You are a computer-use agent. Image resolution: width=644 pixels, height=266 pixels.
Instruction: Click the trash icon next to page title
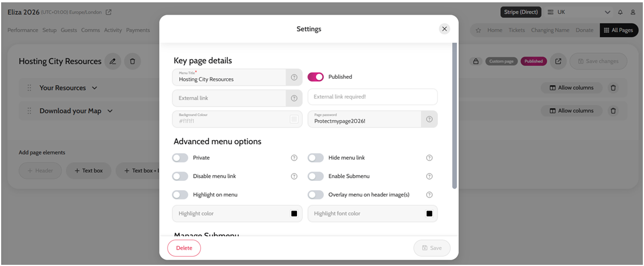(132, 61)
